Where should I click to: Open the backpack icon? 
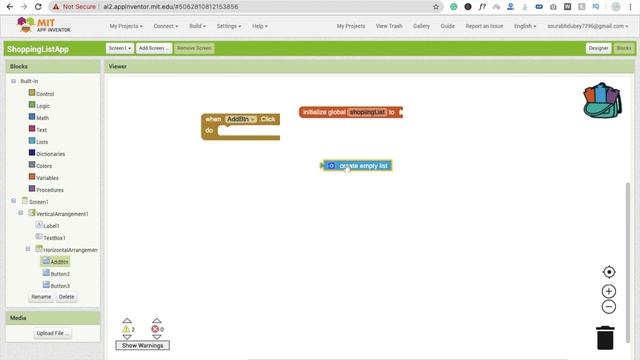pos(602,100)
